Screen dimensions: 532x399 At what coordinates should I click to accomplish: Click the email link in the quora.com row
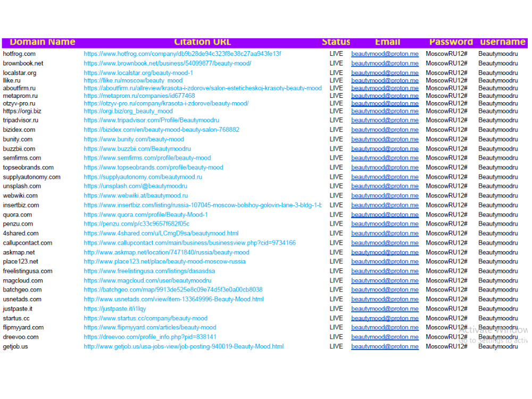[385, 214]
